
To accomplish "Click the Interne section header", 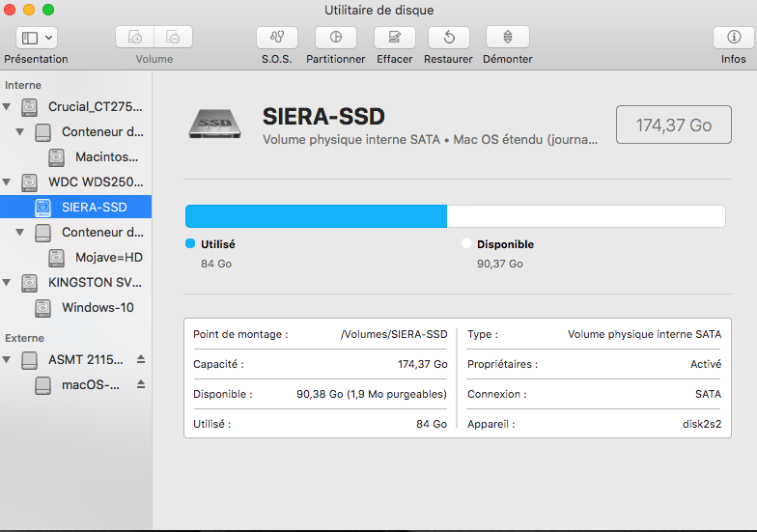I will coord(23,85).
